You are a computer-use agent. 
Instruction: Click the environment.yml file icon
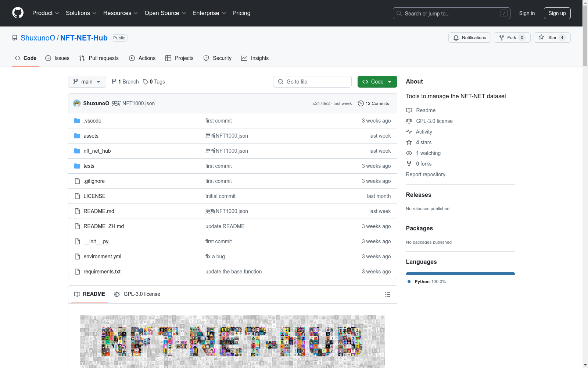[x=77, y=256]
